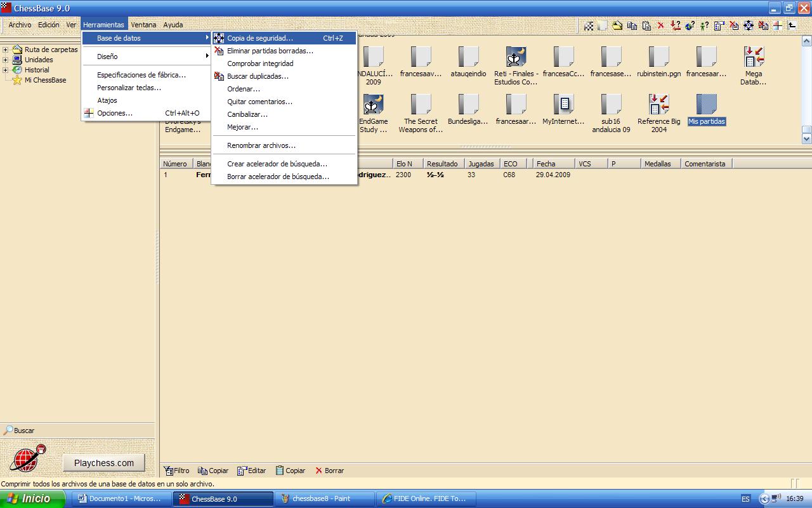This screenshot has width=812, height=508.
Task: Open the Ventana menu
Action: pos(143,25)
